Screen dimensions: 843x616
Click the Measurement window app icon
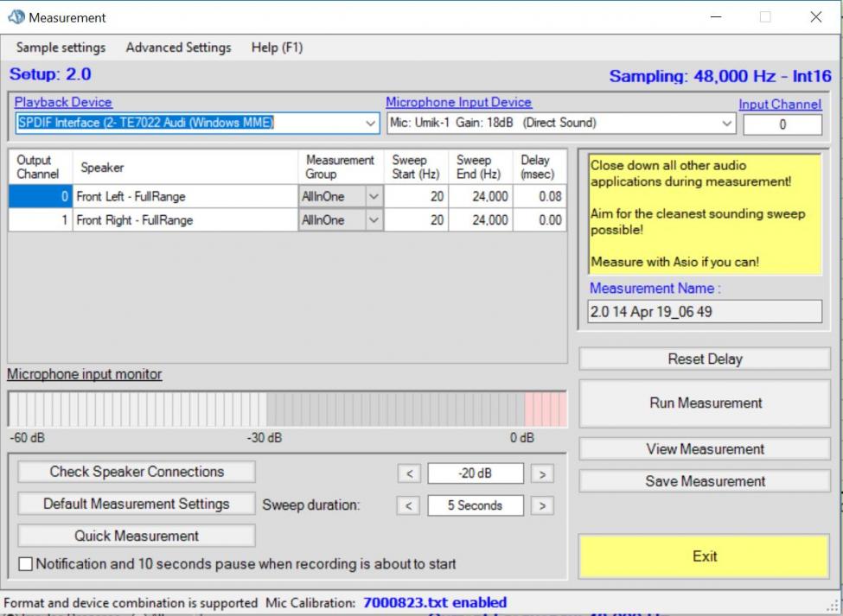(16, 16)
